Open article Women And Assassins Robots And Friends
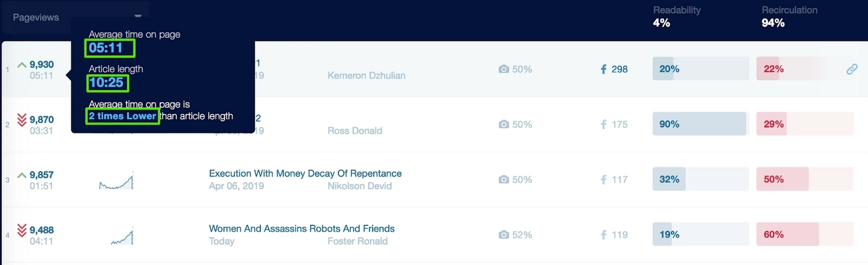The height and width of the screenshot is (265, 868). point(302,228)
